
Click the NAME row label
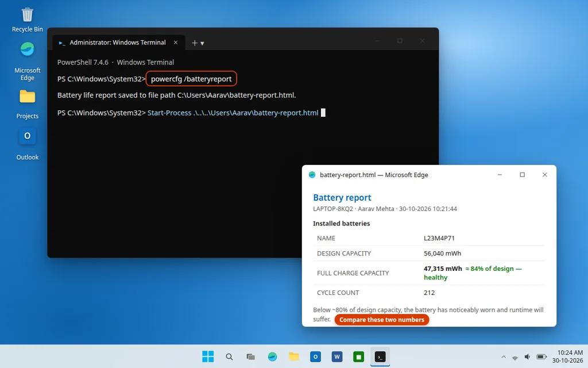tap(326, 238)
